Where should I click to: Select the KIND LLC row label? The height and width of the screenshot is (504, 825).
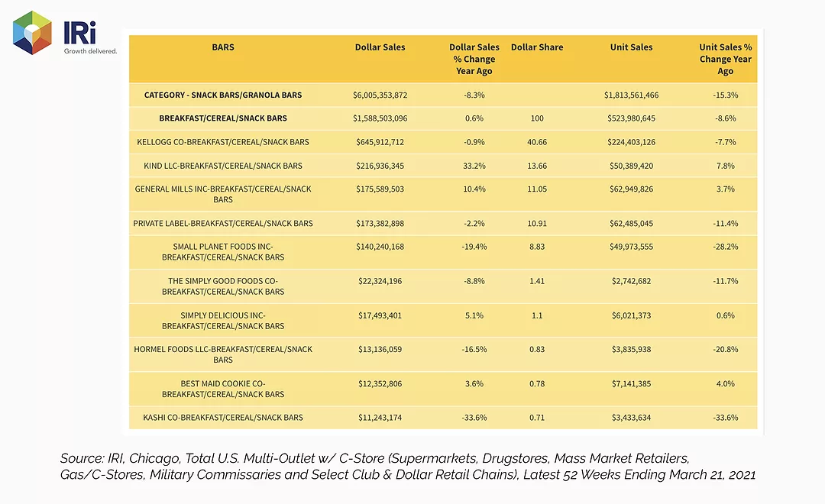(223, 166)
